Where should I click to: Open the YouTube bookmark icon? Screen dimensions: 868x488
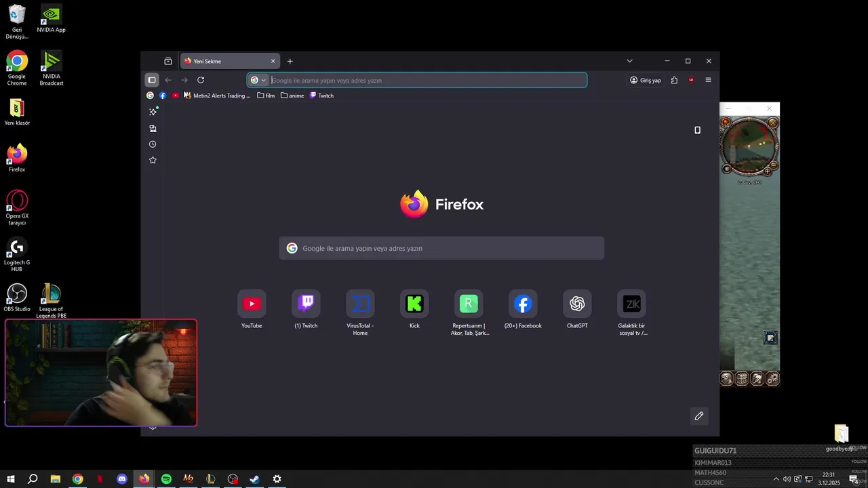176,96
